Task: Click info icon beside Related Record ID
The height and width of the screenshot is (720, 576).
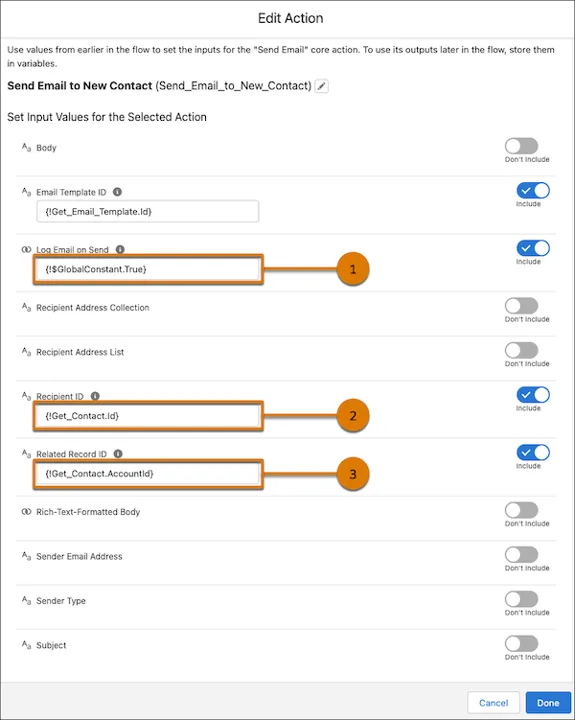Action: (x=118, y=454)
